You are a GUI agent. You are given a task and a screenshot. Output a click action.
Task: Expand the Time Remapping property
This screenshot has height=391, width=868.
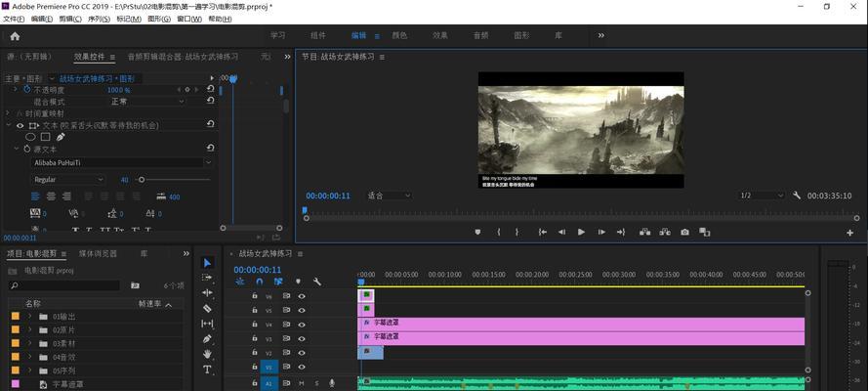[x=9, y=113]
